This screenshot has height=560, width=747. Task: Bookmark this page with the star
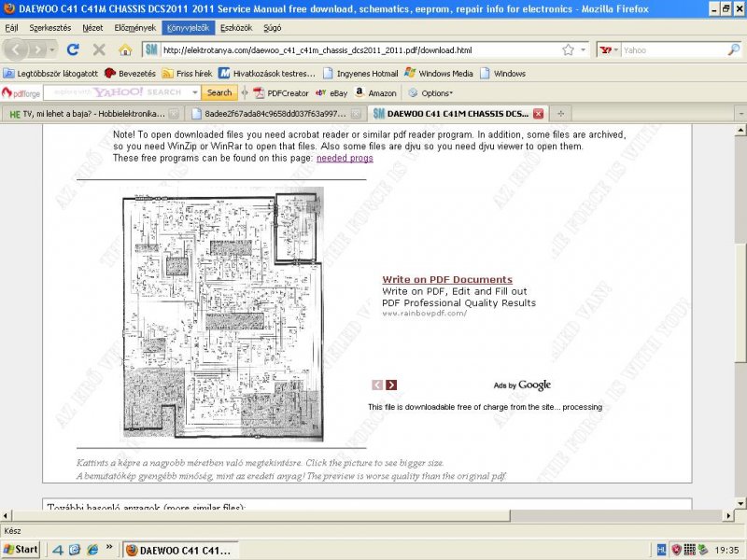[x=568, y=50]
